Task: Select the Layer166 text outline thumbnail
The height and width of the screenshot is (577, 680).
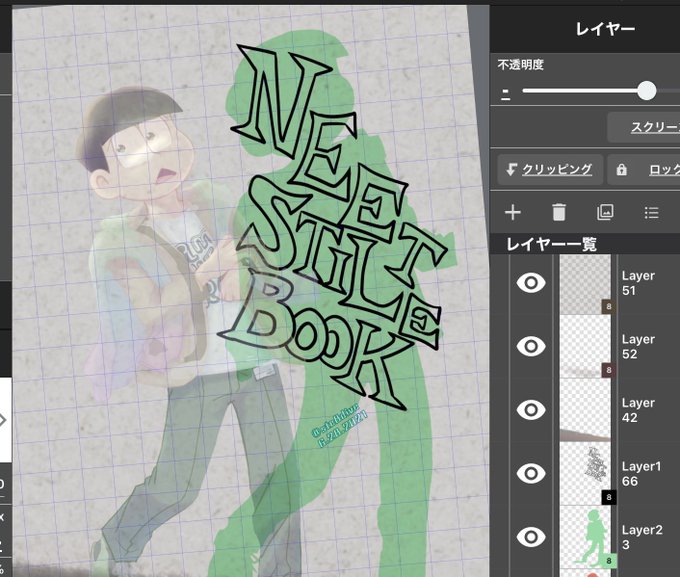Action: pyautogui.click(x=585, y=473)
